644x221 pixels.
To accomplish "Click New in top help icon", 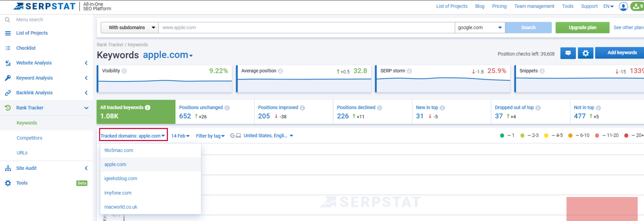I will pos(442,108).
